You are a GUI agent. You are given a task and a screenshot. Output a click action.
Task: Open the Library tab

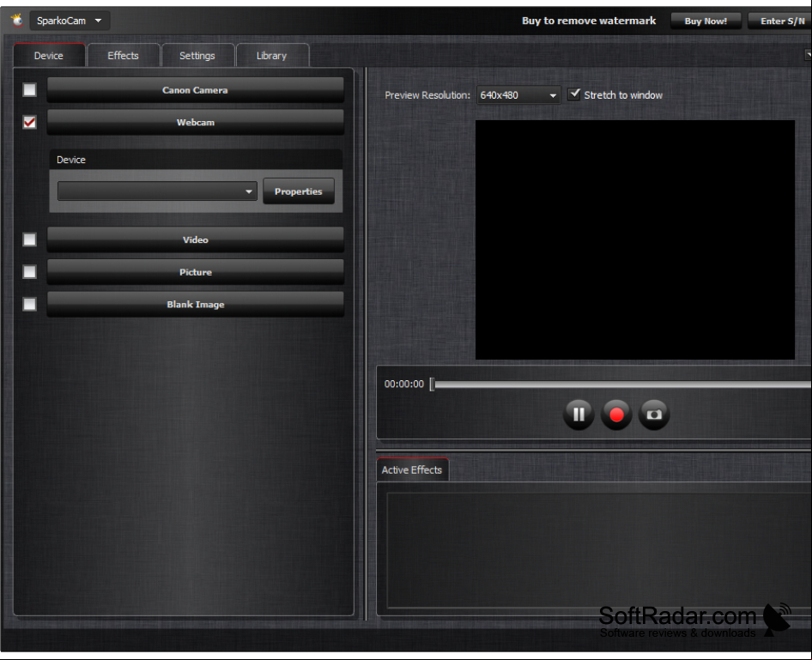click(272, 56)
